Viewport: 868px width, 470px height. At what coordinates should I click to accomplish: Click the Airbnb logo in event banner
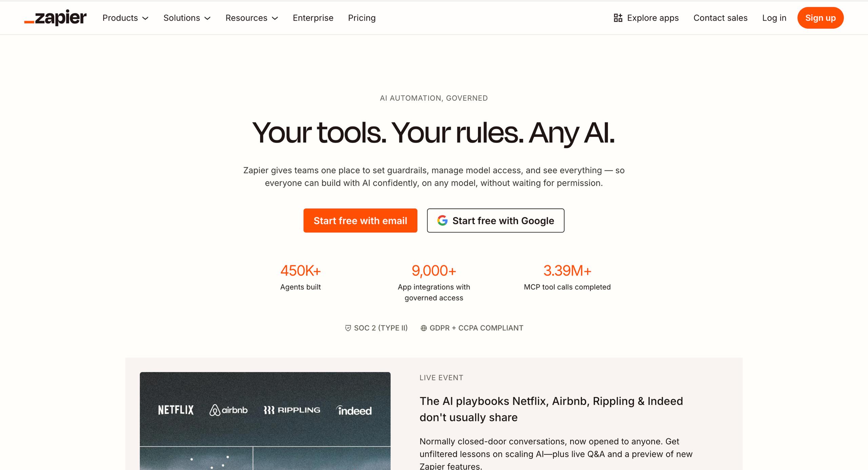click(229, 410)
